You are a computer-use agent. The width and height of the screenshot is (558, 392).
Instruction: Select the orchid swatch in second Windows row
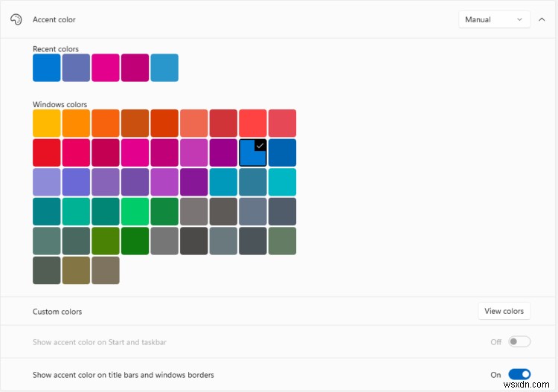click(x=194, y=152)
